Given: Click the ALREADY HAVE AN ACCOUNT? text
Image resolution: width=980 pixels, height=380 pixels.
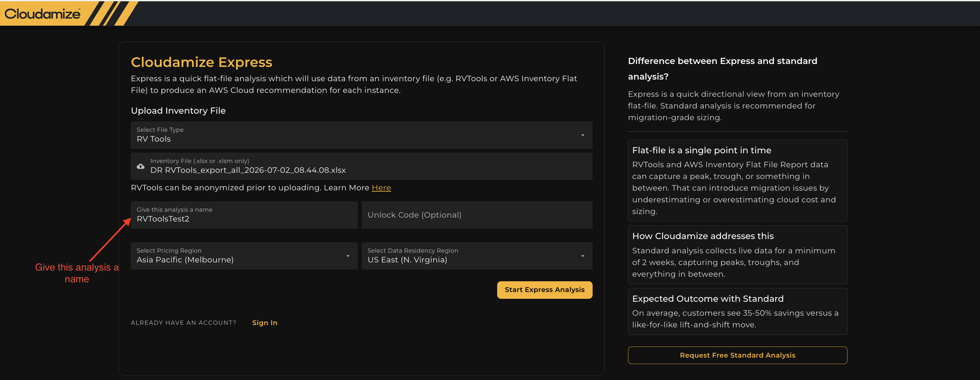Looking at the screenshot, I should [x=183, y=323].
